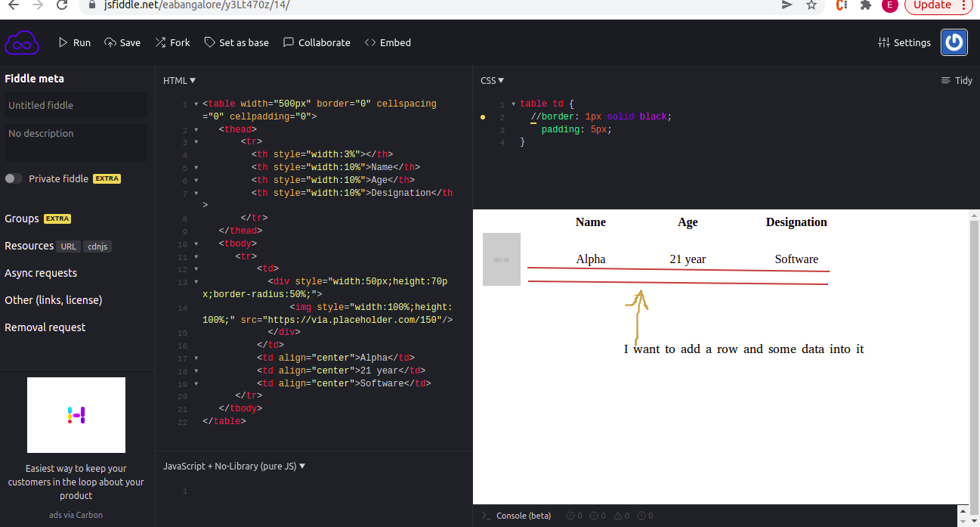Click the Untitled fiddle title field
Viewport: 980px width, 527px height.
click(76, 105)
